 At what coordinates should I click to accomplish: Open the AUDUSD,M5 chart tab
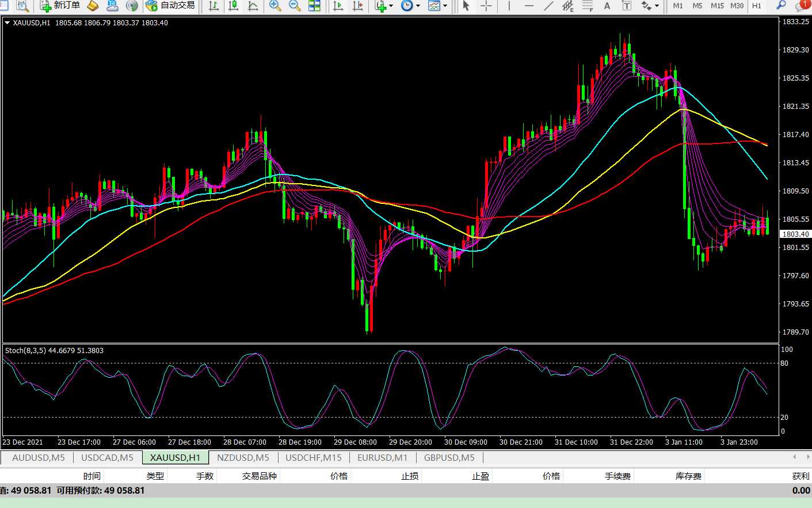39,457
